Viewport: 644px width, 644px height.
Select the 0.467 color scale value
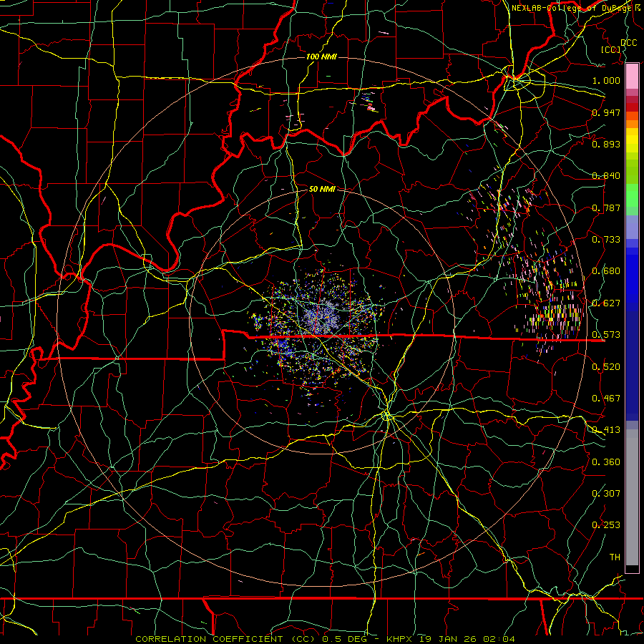pyautogui.click(x=606, y=399)
